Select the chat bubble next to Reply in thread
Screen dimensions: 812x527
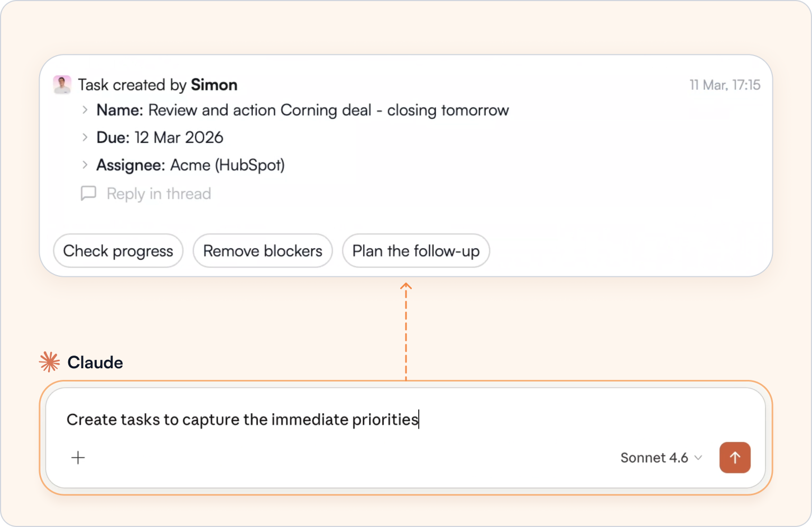pyautogui.click(x=89, y=194)
